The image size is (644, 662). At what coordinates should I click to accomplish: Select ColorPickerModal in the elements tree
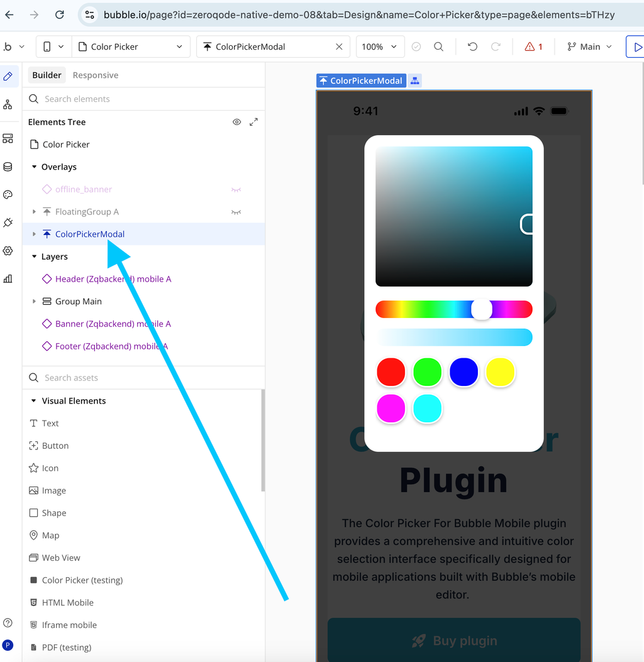pyautogui.click(x=89, y=234)
